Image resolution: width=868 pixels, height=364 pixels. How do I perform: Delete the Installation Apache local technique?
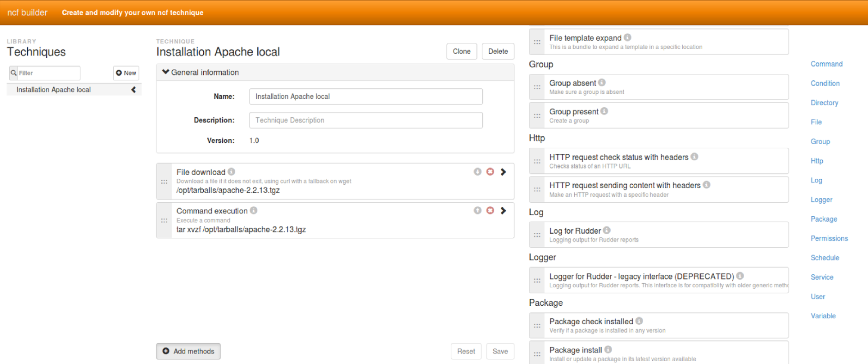coord(498,51)
